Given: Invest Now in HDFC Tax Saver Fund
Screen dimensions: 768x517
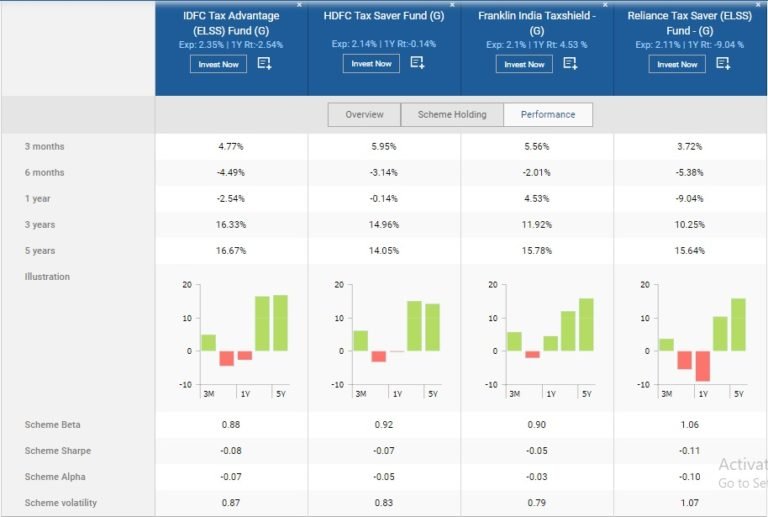Looking at the screenshot, I should click(371, 64).
